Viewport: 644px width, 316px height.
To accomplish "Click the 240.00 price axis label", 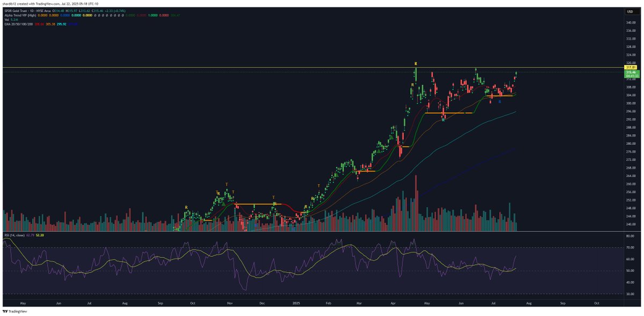I will point(632,224).
